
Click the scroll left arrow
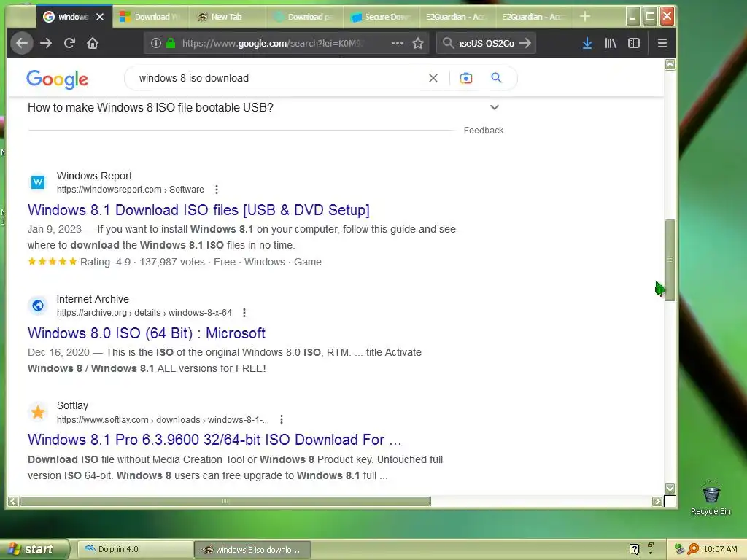(13, 501)
